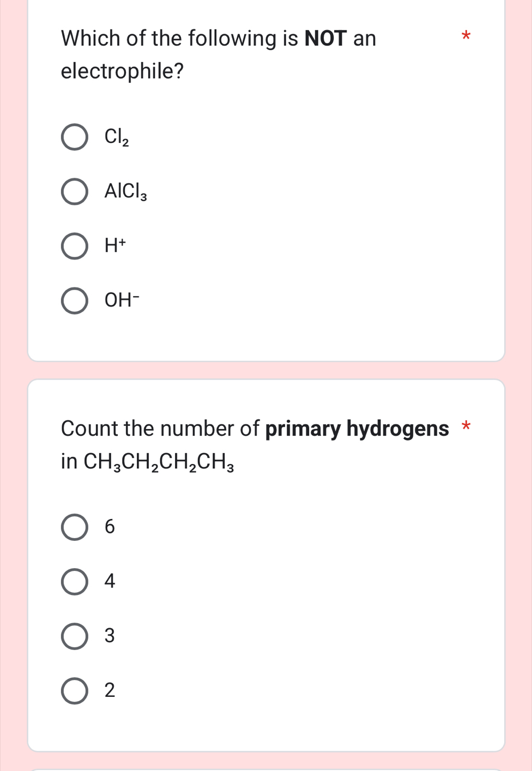Image resolution: width=532 pixels, height=771 pixels.
Task: Click the primary hydrogens question title
Action: pos(255,429)
